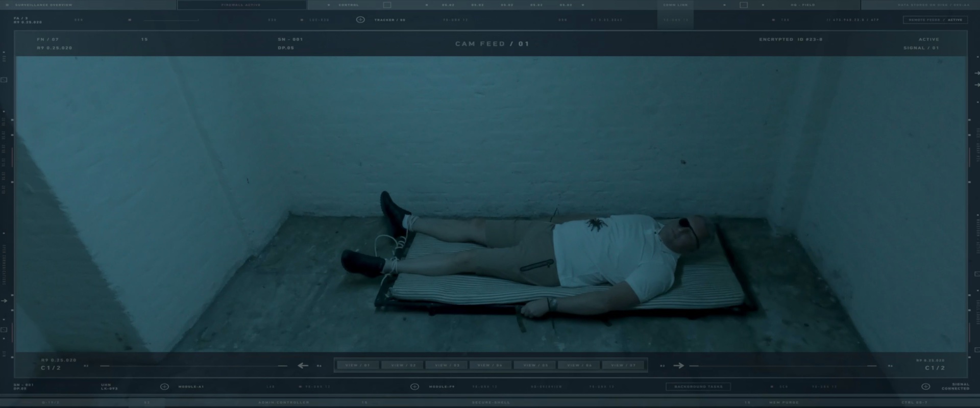Expand the Control dropdown arrow
The width and height of the screenshot is (980, 408).
click(329, 5)
